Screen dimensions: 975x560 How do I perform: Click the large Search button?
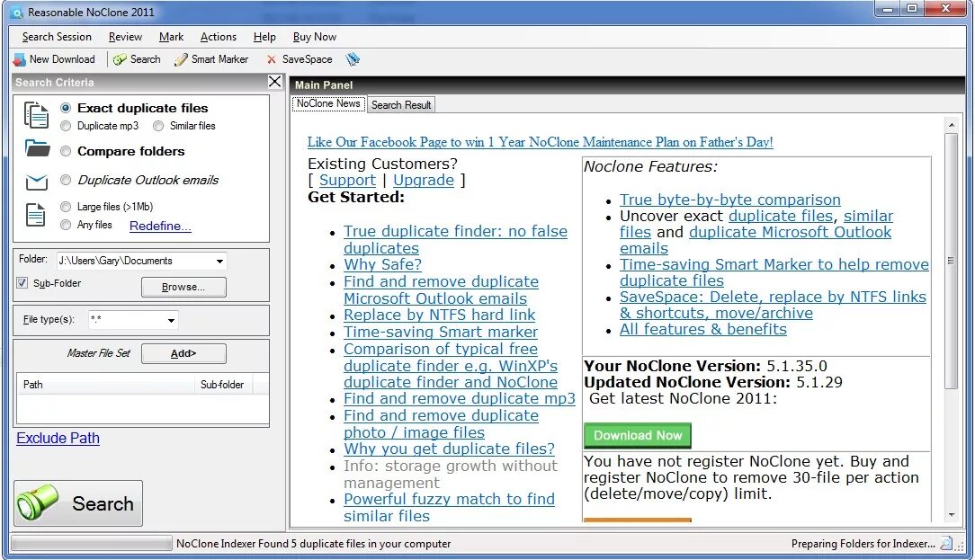(78, 502)
